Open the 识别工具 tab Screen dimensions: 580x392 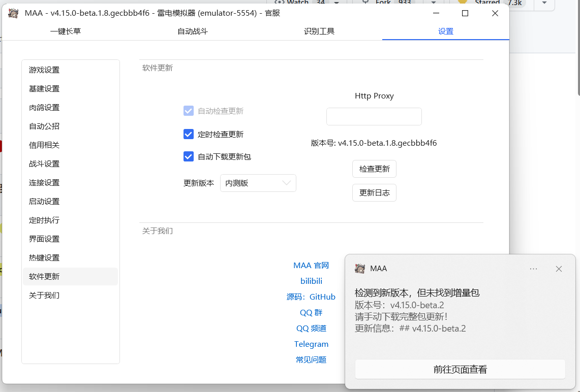[319, 31]
